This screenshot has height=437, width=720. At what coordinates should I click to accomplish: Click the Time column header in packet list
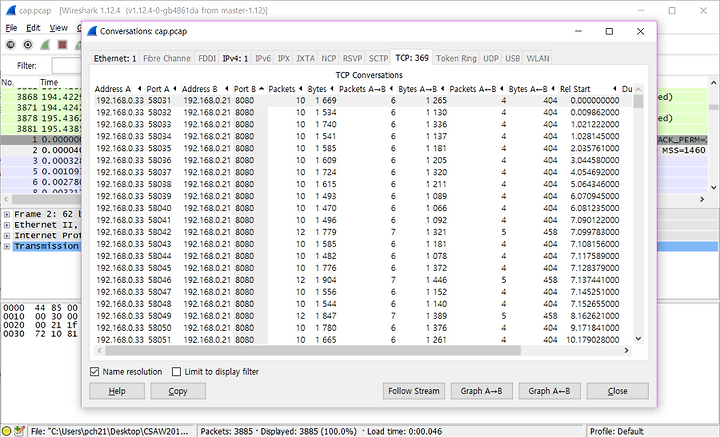pos(49,82)
